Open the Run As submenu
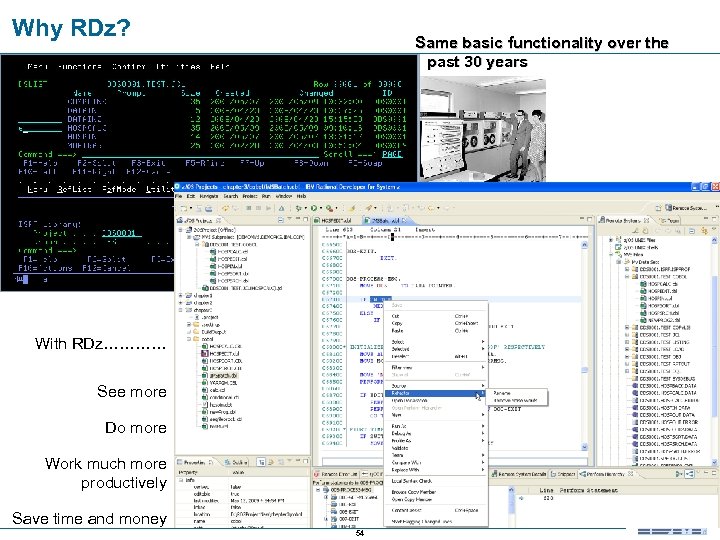Screen dimensions: 720x540 point(435,426)
